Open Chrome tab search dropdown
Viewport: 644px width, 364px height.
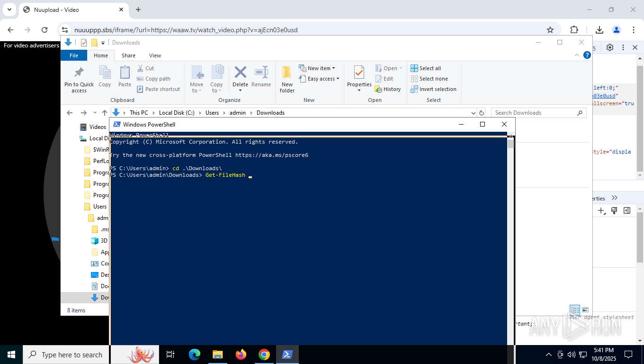click(9, 9)
